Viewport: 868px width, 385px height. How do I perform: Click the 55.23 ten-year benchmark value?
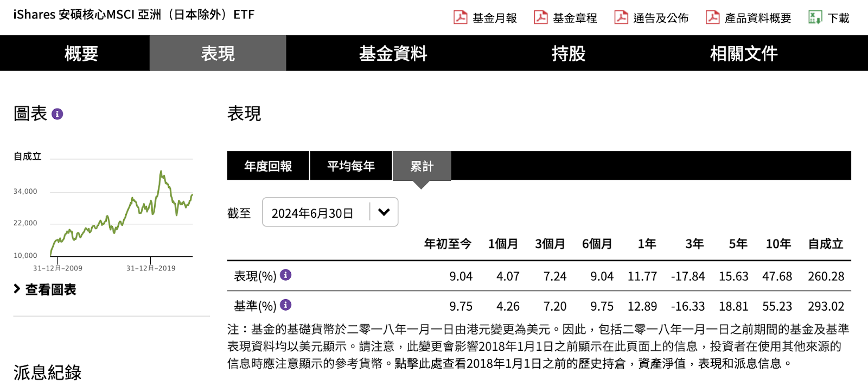click(x=777, y=306)
